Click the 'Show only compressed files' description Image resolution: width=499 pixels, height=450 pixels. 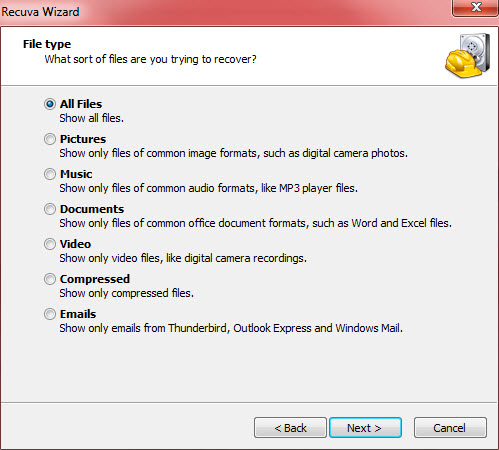click(127, 293)
